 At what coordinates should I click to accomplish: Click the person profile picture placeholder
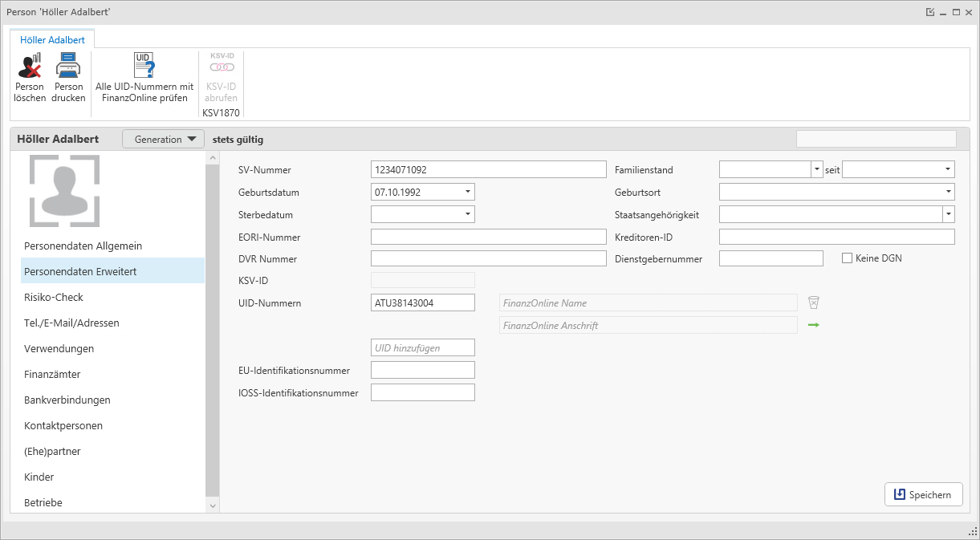(x=64, y=191)
